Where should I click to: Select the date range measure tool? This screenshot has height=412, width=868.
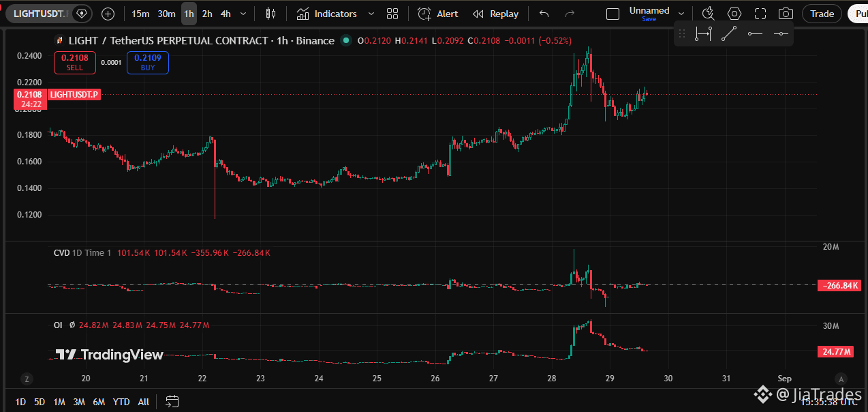(703, 33)
